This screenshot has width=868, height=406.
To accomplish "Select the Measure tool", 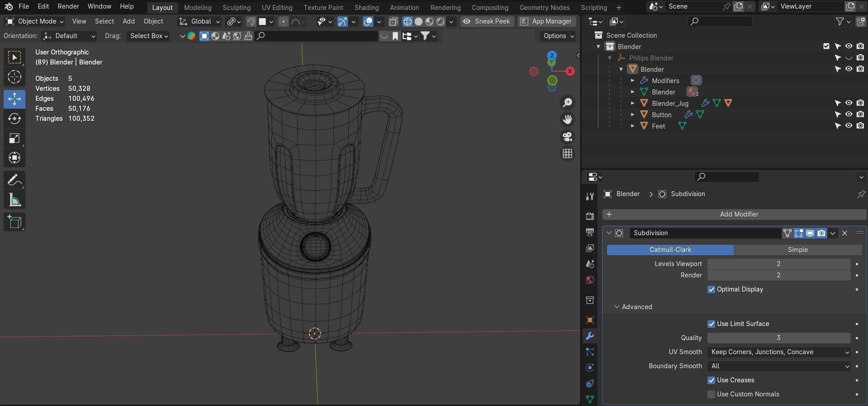I will (x=15, y=200).
